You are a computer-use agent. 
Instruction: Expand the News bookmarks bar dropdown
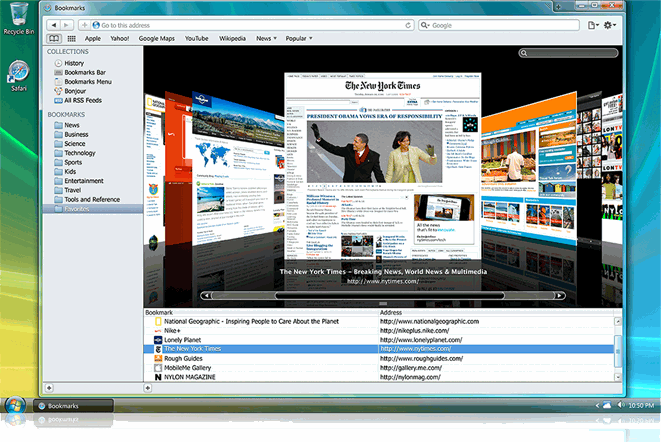point(266,38)
